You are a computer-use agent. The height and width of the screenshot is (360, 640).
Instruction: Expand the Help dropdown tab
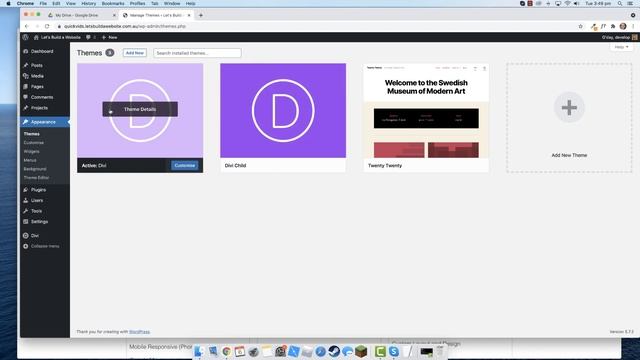[621, 47]
